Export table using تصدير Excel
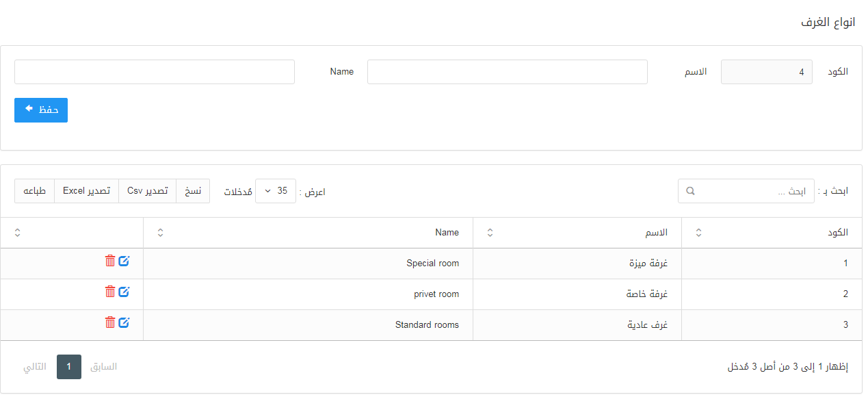Image resolution: width=868 pixels, height=397 pixels. click(86, 191)
